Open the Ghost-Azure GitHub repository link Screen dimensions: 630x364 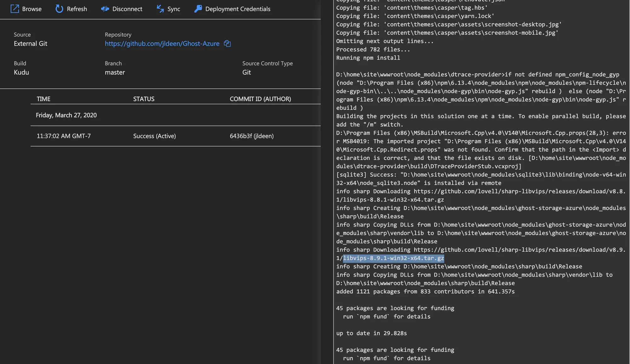(162, 43)
